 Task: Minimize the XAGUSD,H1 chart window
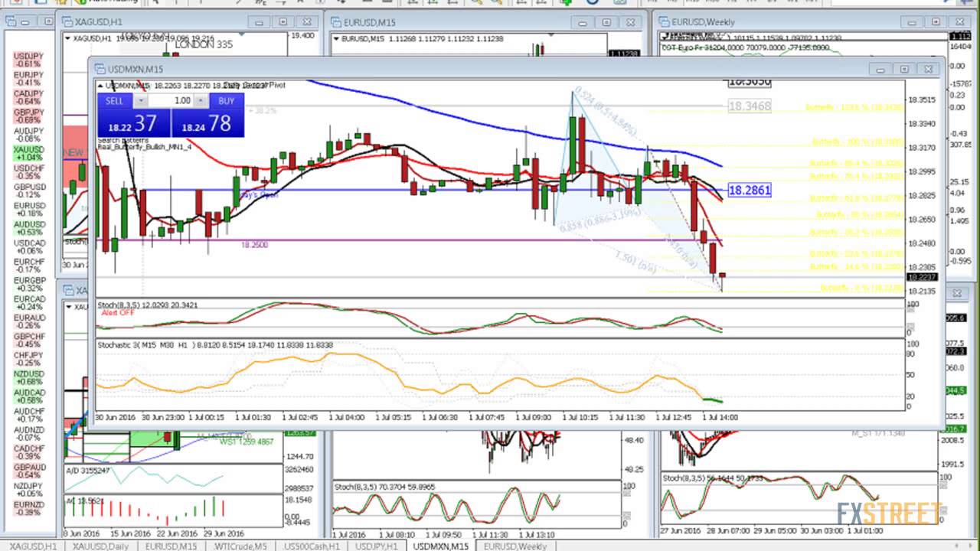tap(260, 22)
